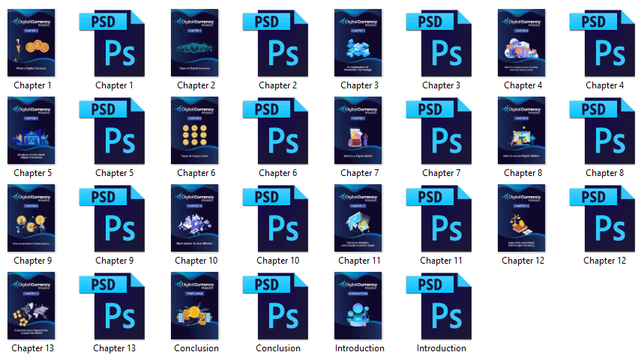644x361 pixels.
Task: Click the Introduction cover image thumbnail
Action: (x=358, y=306)
